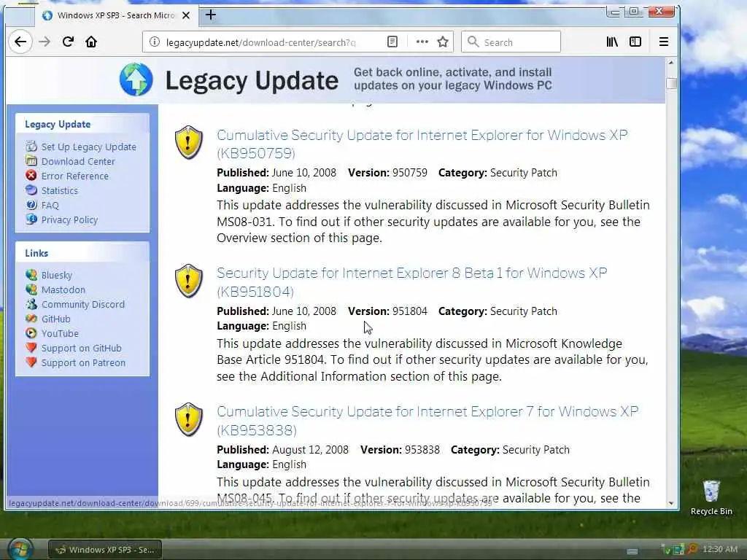
Task: Open the FAQ sidebar link
Action: pyautogui.click(x=50, y=205)
